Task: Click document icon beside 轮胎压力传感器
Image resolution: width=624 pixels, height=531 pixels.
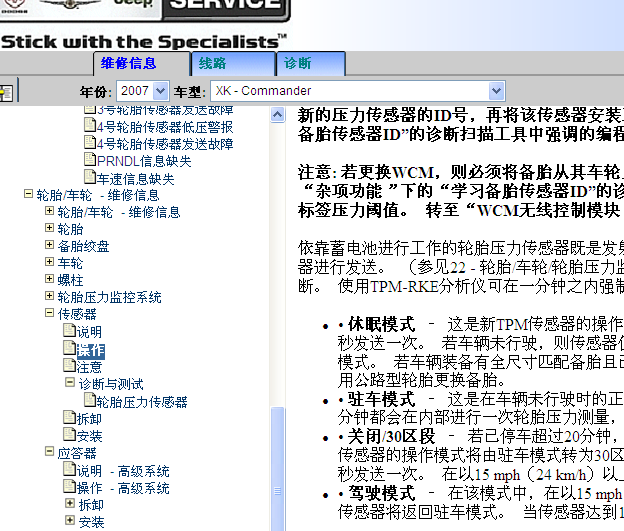Action: tap(90, 400)
